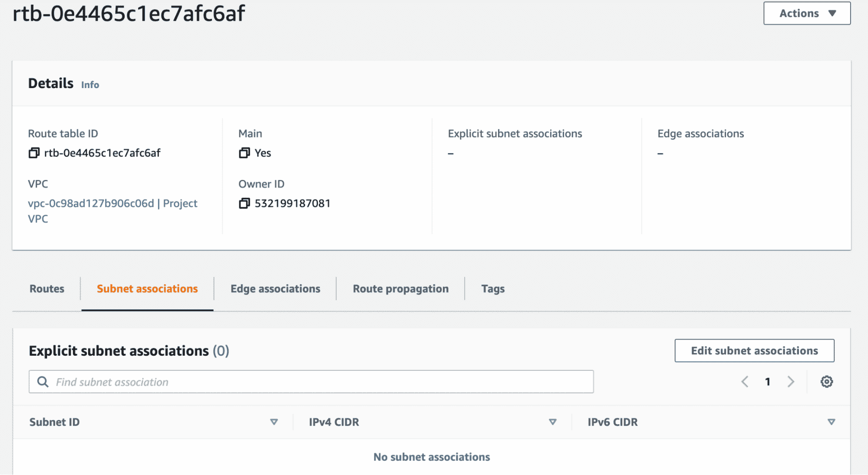Focus the Find subnet association field
Screen dimensions: 868x475
point(321,382)
